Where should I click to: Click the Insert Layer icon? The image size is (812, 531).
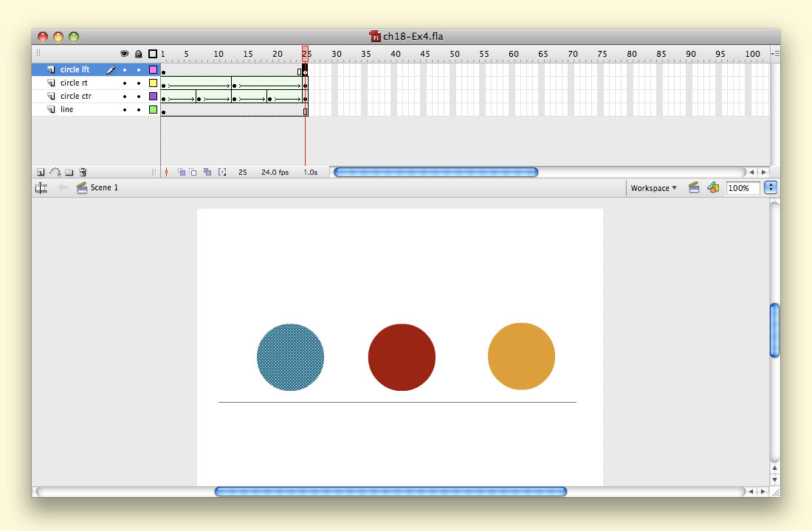pos(41,172)
